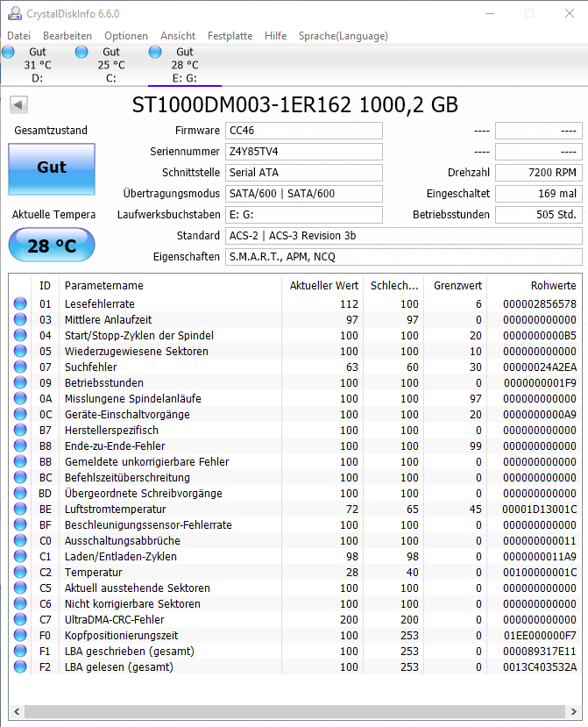Click the Seriennummer field Z4Y85TV4
This screenshot has height=727, width=588.
[x=304, y=152]
